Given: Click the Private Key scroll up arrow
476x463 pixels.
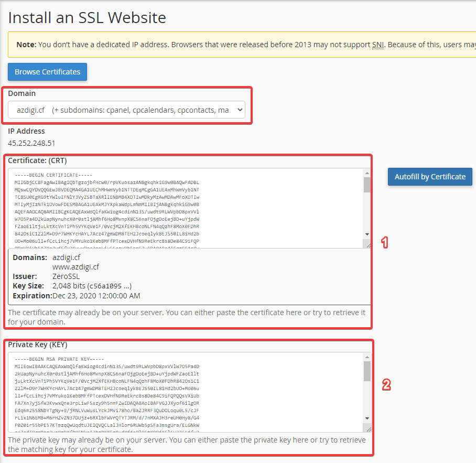Looking at the screenshot, I should [x=367, y=358].
